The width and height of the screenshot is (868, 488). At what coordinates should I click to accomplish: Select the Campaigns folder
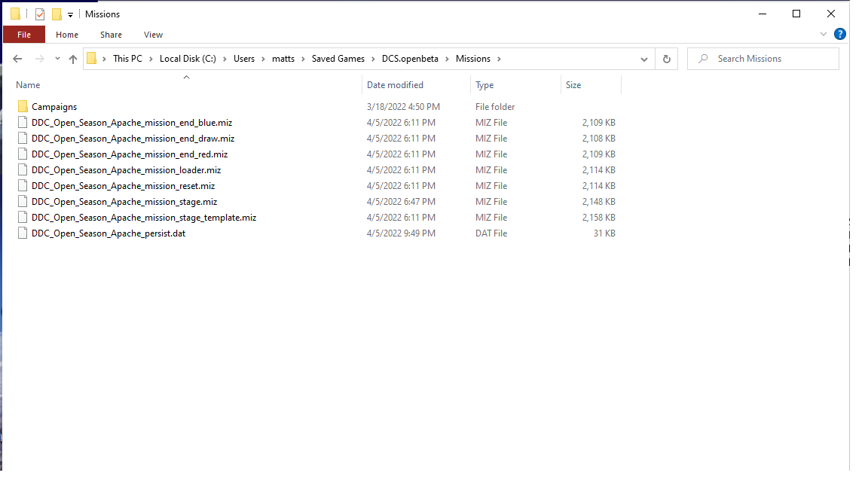tap(54, 107)
